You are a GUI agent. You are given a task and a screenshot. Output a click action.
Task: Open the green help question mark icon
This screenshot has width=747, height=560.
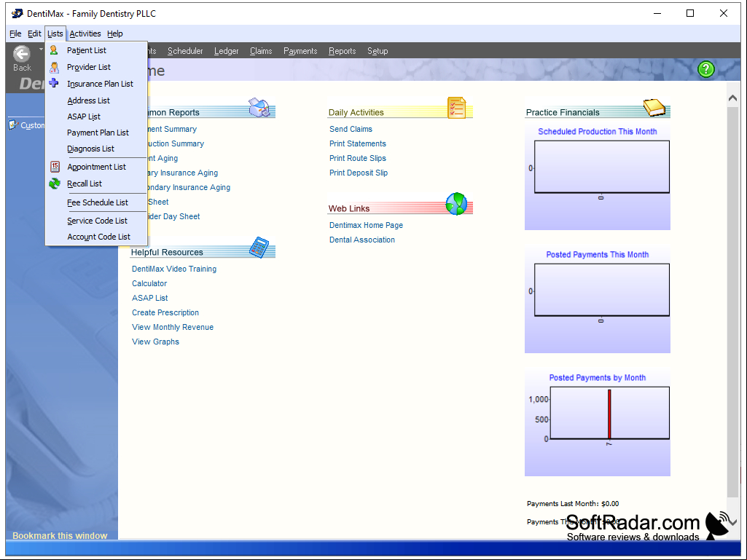pyautogui.click(x=705, y=69)
